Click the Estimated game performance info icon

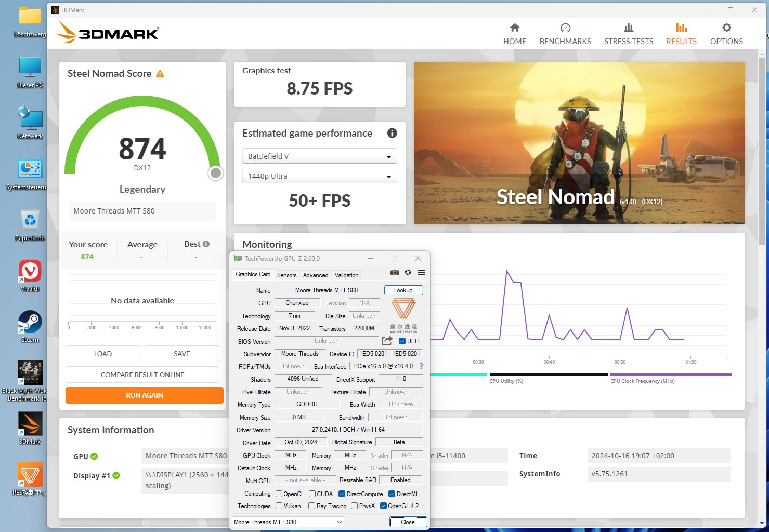pyautogui.click(x=392, y=134)
